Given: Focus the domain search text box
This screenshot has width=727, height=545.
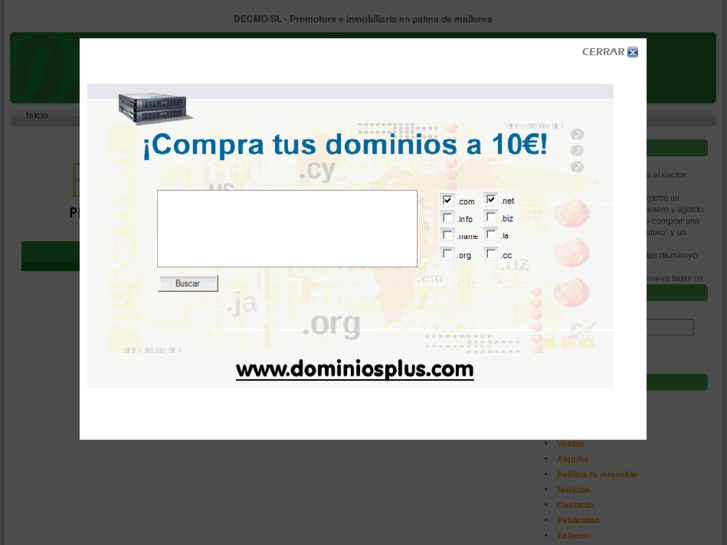Looking at the screenshot, I should (x=287, y=229).
